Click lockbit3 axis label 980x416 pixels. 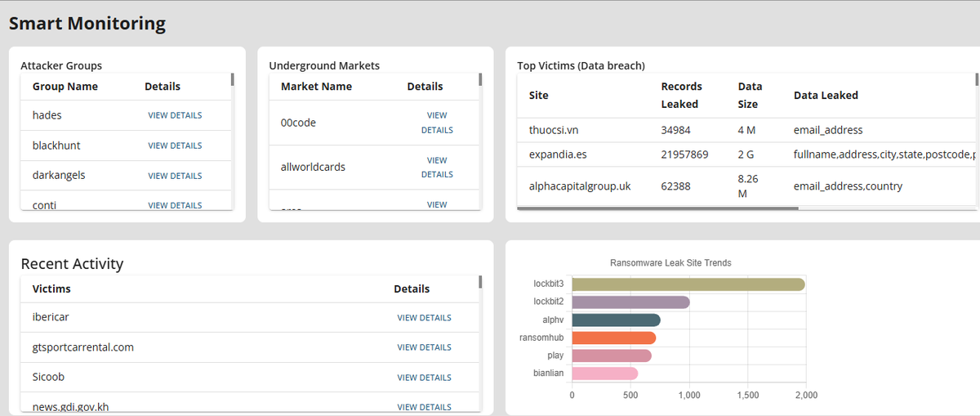pos(549,284)
